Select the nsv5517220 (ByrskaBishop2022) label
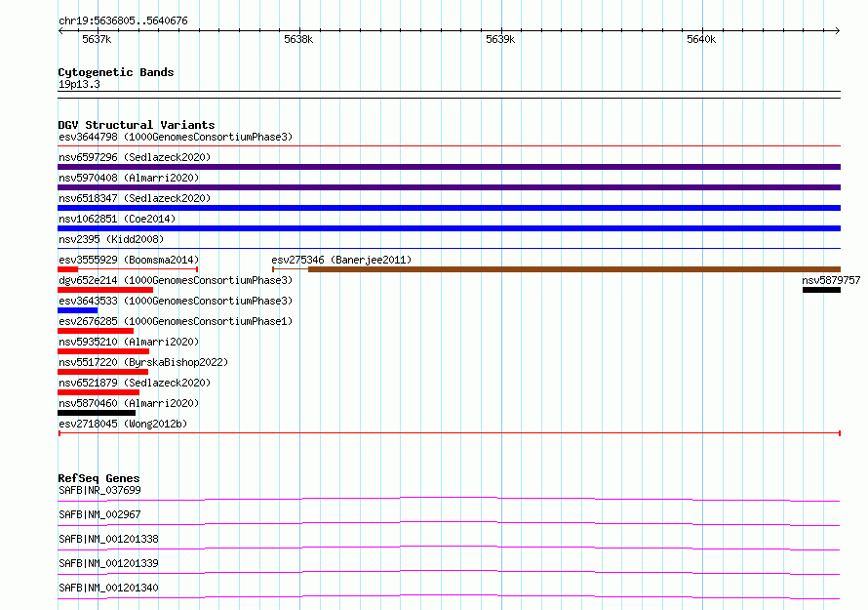This screenshot has width=868, height=610. (x=143, y=362)
